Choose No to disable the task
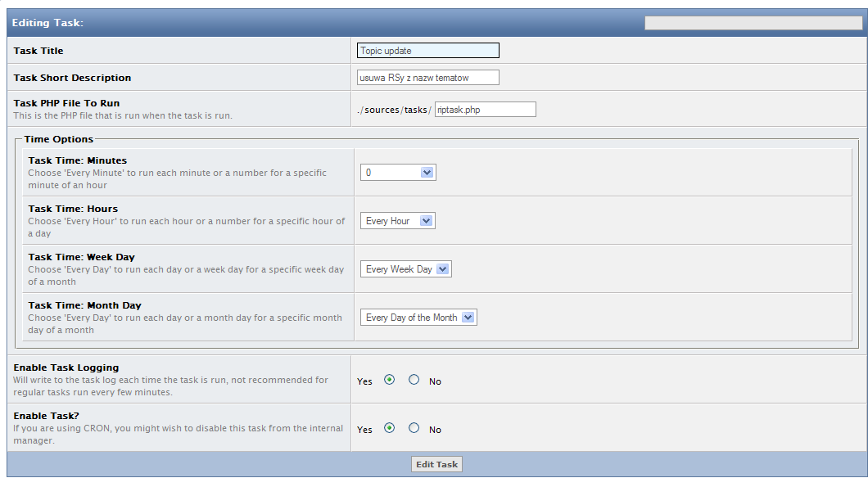This screenshot has width=868, height=478. 414,428
